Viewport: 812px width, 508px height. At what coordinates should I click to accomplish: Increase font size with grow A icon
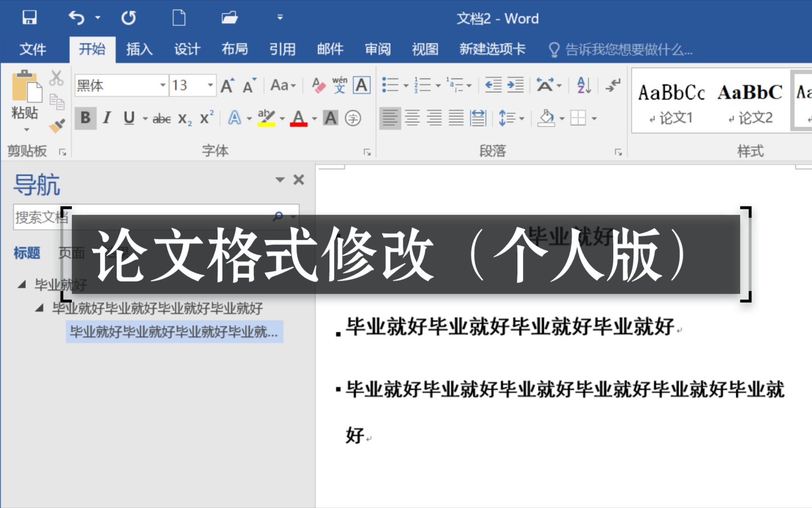pos(228,85)
